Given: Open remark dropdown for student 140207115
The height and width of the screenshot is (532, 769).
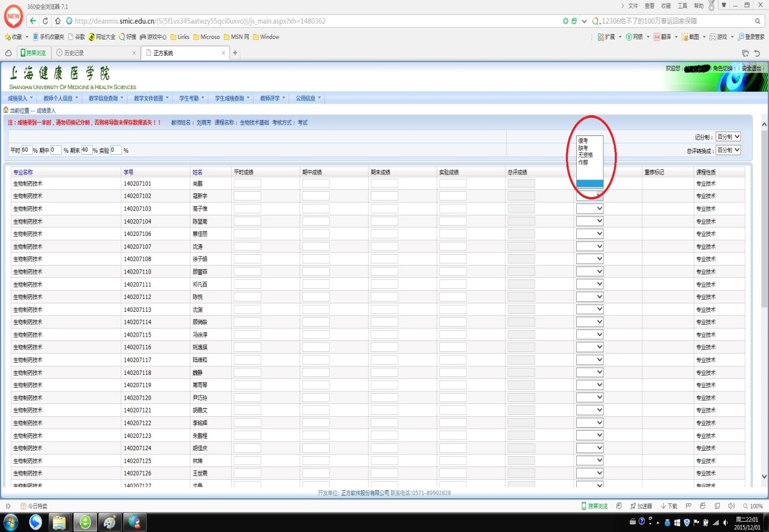Looking at the screenshot, I should pyautogui.click(x=589, y=335).
